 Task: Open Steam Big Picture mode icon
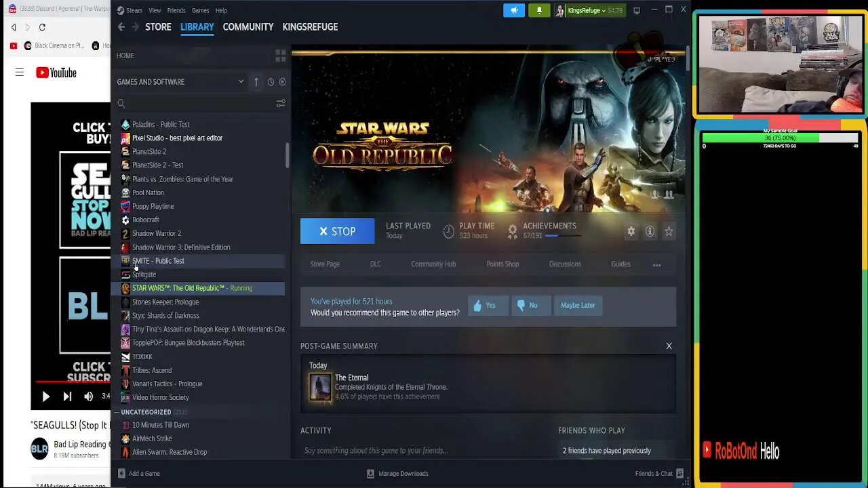pyautogui.click(x=636, y=10)
